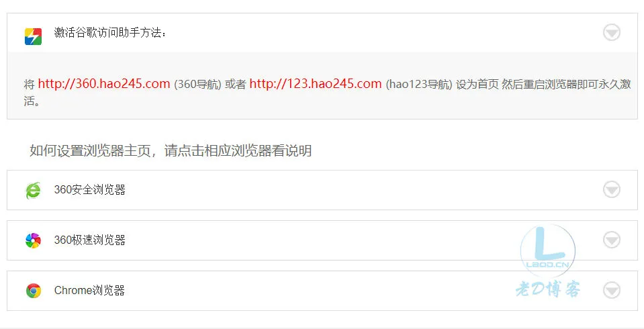Select the 360安全浏览器 label
644x329 pixels.
coord(89,190)
